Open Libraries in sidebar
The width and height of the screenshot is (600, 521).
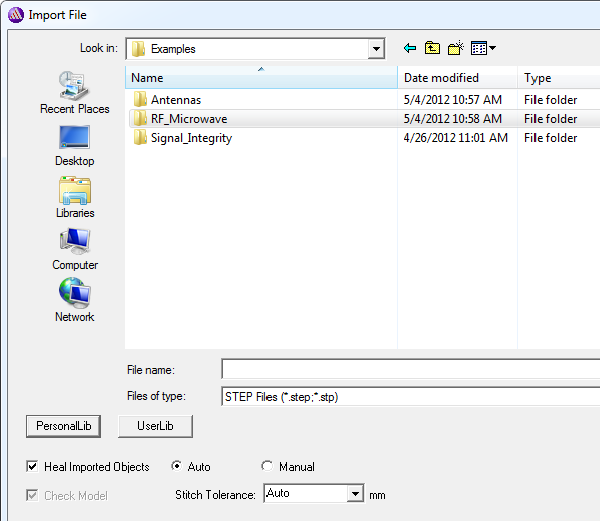pos(75,197)
